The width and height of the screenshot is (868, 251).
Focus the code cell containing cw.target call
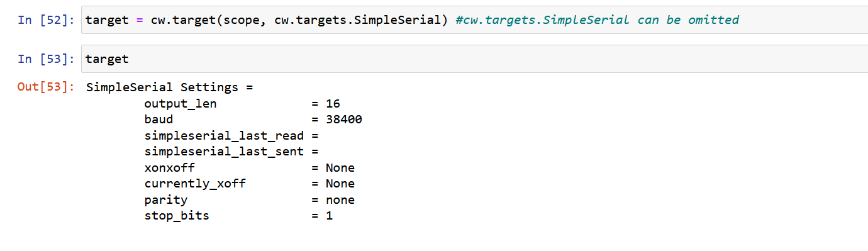(x=474, y=20)
